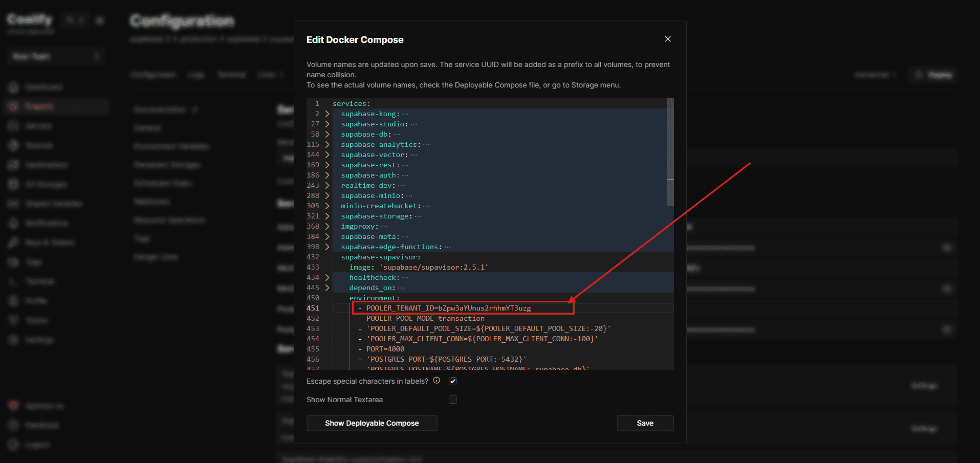980x463 pixels.
Task: Click the folded ellipsis after supabase-rest
Action: click(x=405, y=165)
